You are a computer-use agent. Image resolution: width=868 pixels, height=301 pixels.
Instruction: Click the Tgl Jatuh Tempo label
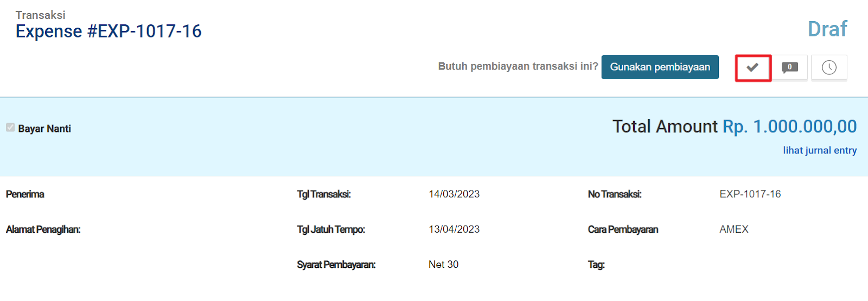coord(331,229)
